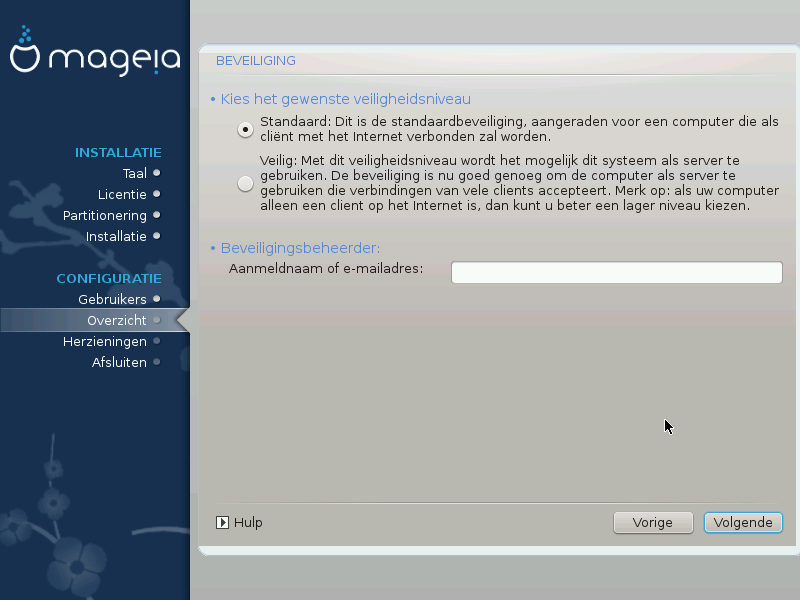
Task: Select the Veilig security level radio button
Action: [x=245, y=183]
